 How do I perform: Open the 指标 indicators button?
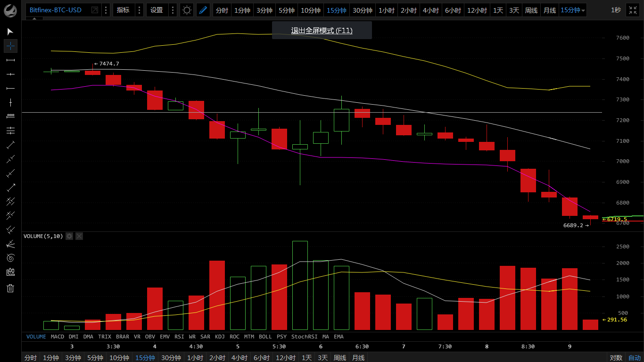(x=124, y=10)
